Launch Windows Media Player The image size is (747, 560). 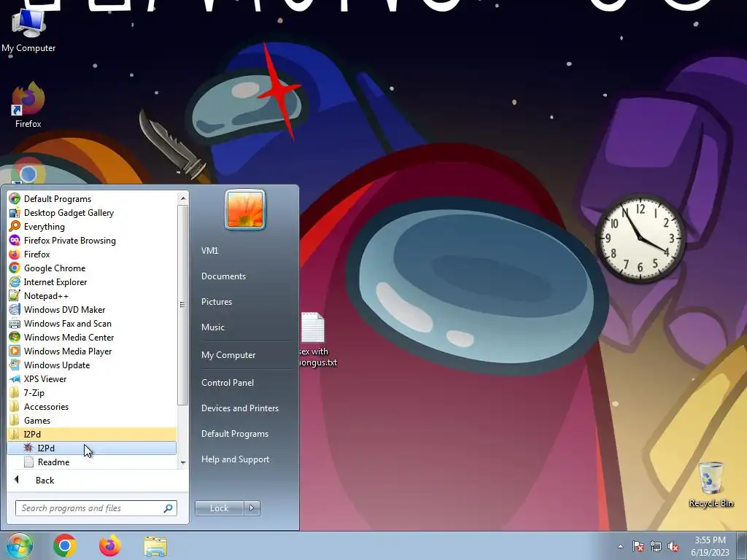92,351
